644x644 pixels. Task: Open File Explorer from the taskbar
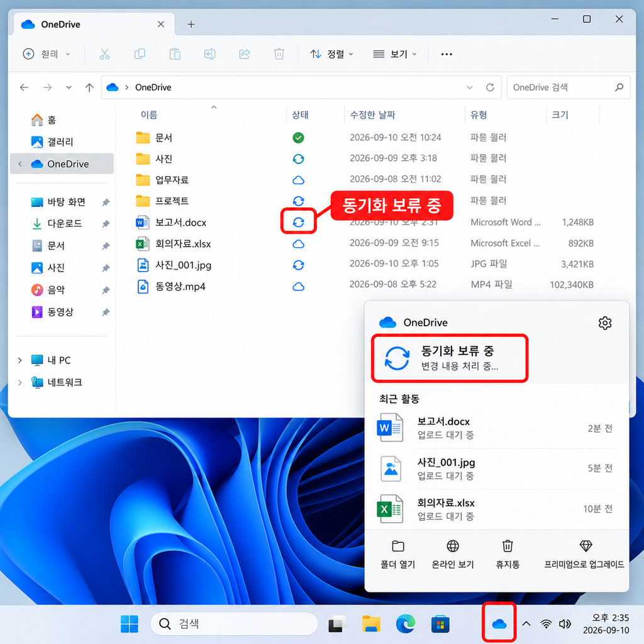click(371, 625)
